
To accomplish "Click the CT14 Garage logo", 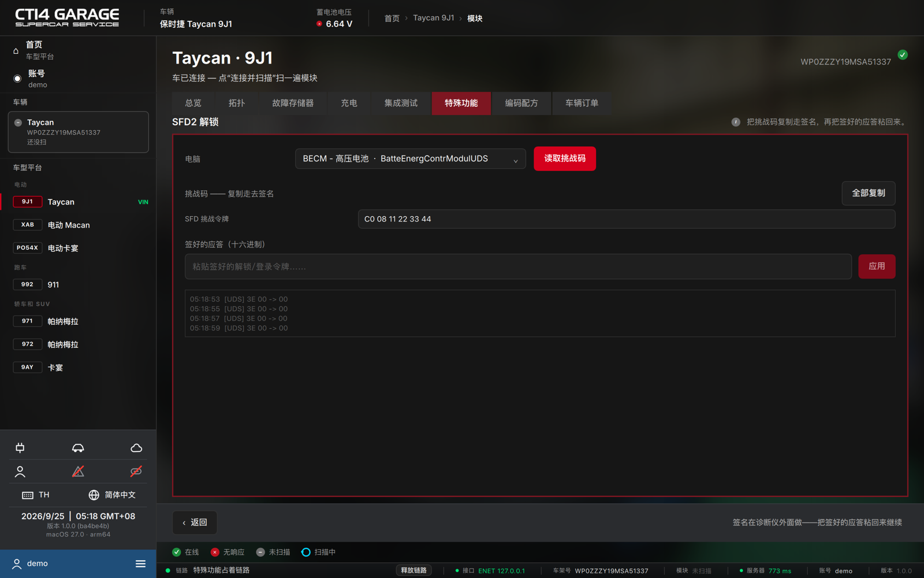I will click(67, 17).
